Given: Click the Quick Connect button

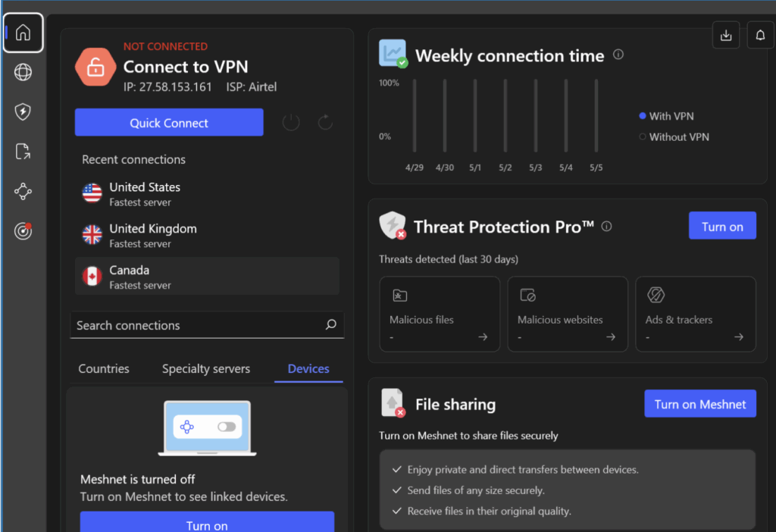Looking at the screenshot, I should coord(169,122).
